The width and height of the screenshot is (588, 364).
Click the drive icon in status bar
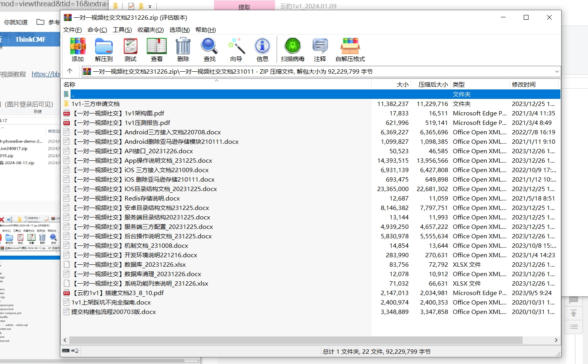66,351
